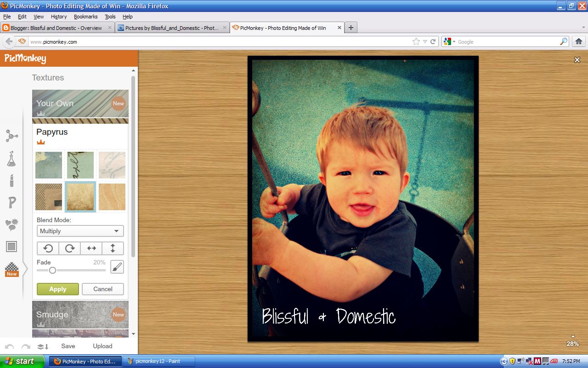Open the Bookmarks menu
This screenshot has width=588, height=368.
(x=85, y=17)
